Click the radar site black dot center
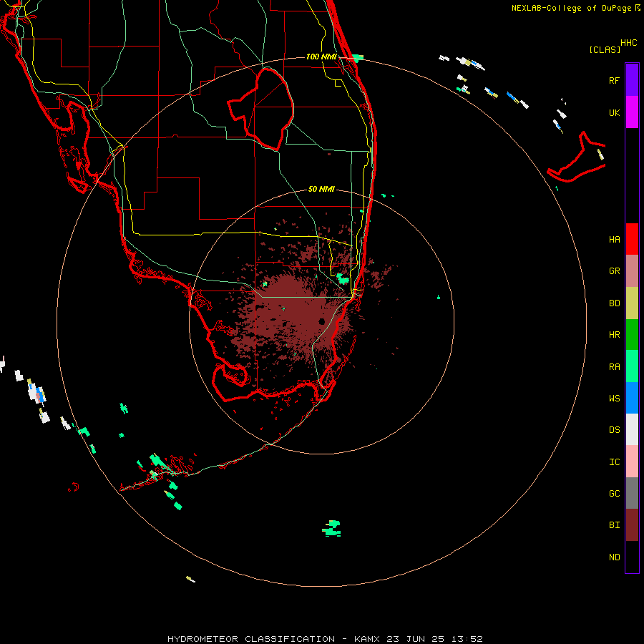The height and width of the screenshot is (644, 644). coord(321,321)
